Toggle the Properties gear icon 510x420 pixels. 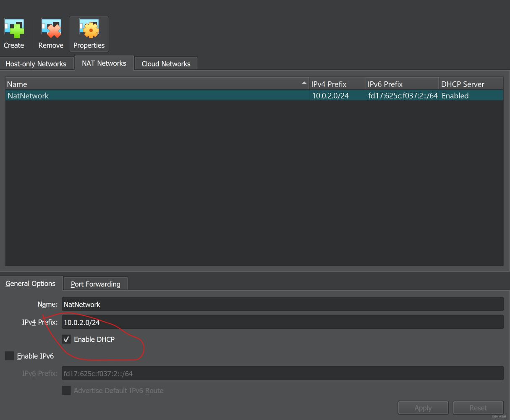pyautogui.click(x=89, y=29)
